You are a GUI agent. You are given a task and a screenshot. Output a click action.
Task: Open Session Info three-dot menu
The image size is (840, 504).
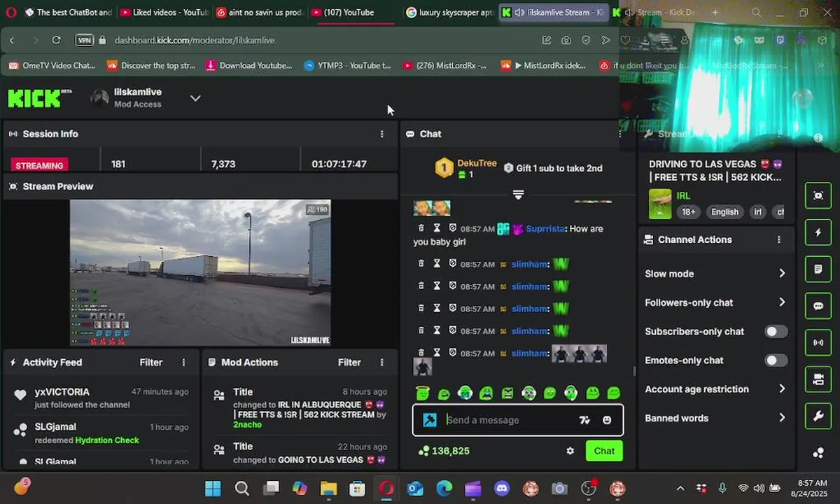tap(381, 134)
